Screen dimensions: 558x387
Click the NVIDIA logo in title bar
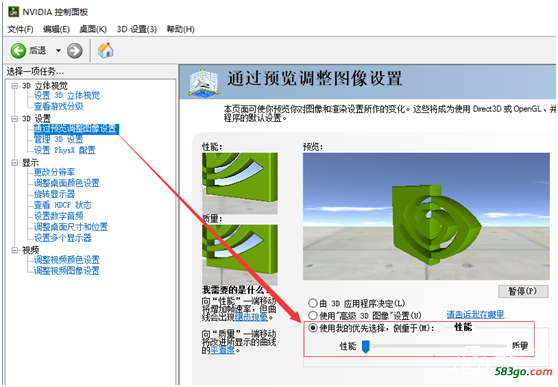point(14,11)
